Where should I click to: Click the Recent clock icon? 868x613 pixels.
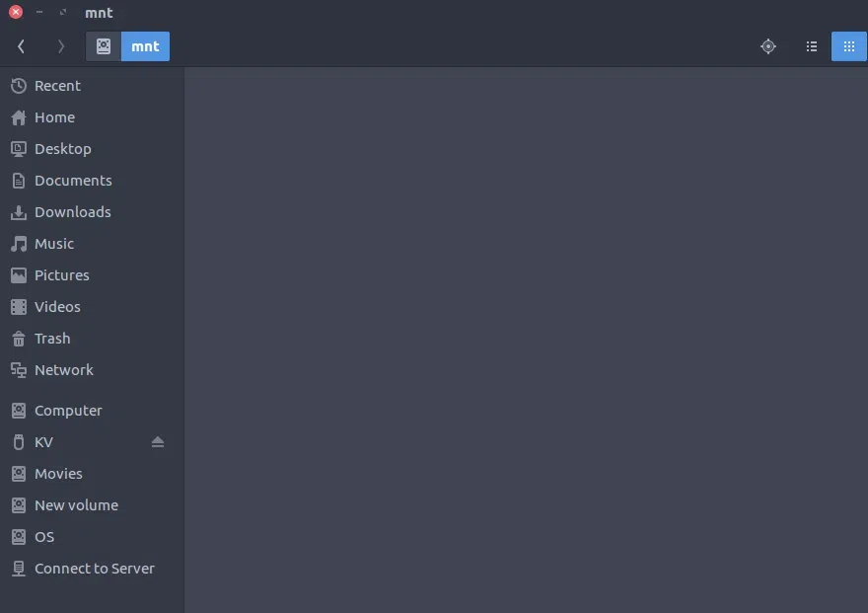point(18,86)
